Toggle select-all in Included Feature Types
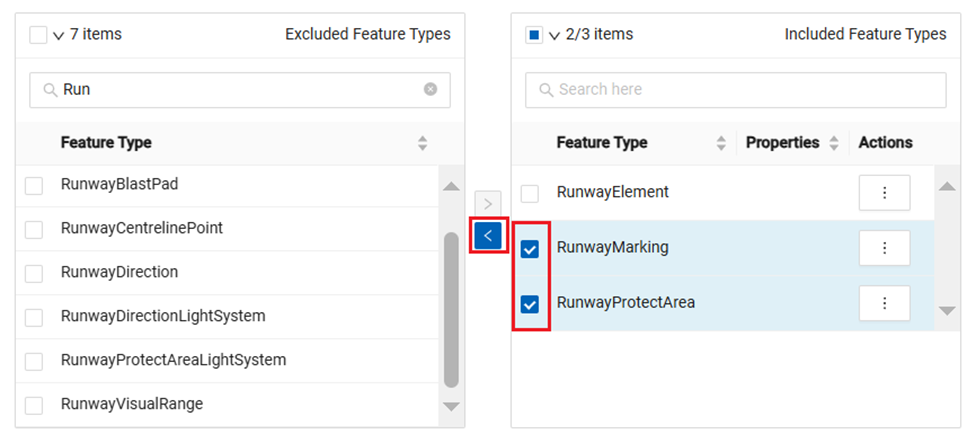976x443 pixels. [534, 35]
